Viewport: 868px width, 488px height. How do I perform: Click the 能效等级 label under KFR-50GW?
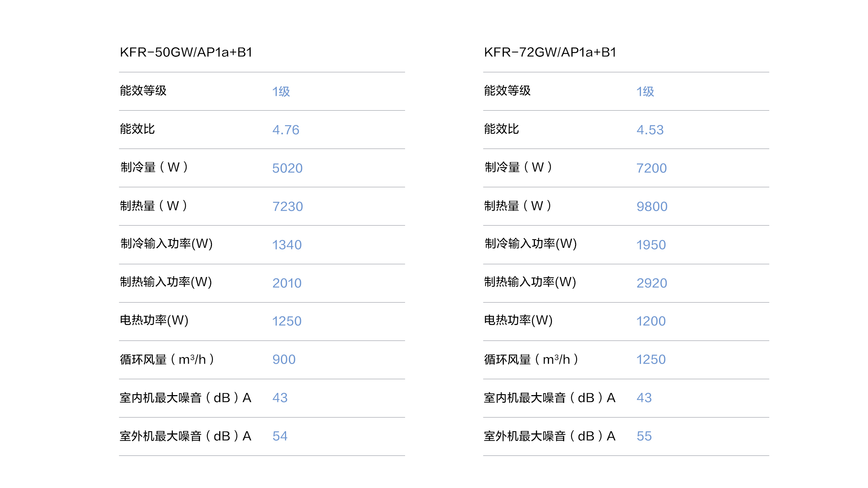pyautogui.click(x=143, y=90)
